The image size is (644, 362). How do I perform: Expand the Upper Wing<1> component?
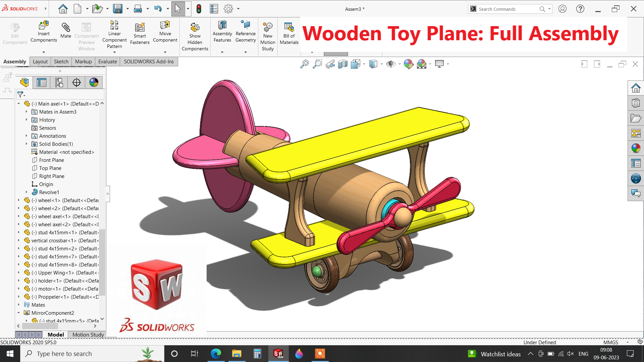tap(19, 273)
